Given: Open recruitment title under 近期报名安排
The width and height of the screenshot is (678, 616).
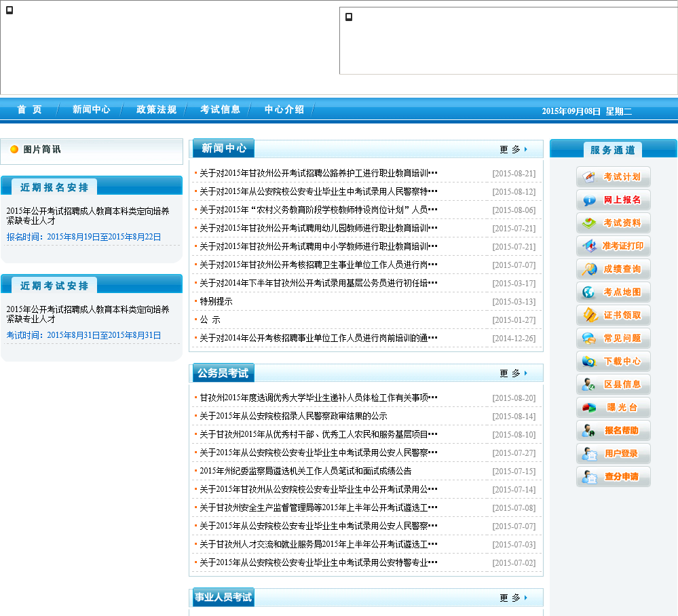Looking at the screenshot, I should [88, 216].
